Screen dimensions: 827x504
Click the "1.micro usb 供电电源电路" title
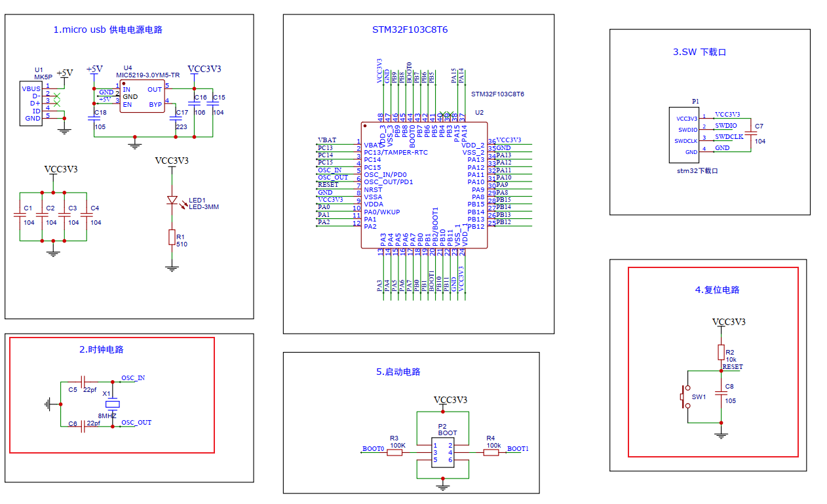107,29
